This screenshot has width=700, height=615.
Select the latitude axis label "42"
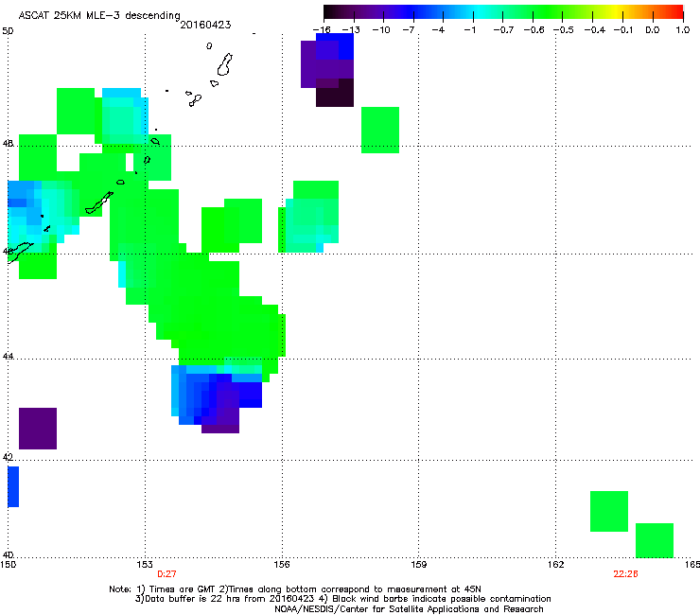[x=8, y=457]
